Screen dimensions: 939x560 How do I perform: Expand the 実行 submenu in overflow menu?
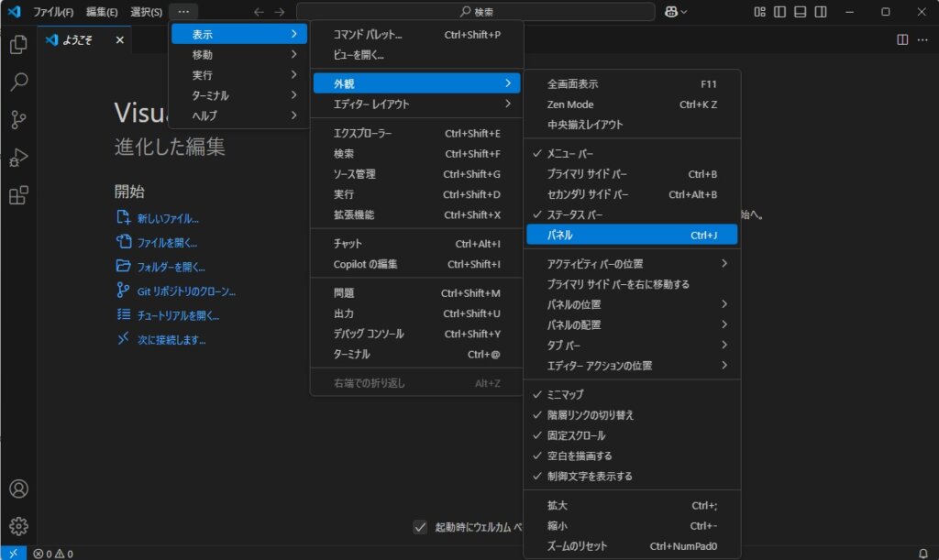click(x=239, y=75)
